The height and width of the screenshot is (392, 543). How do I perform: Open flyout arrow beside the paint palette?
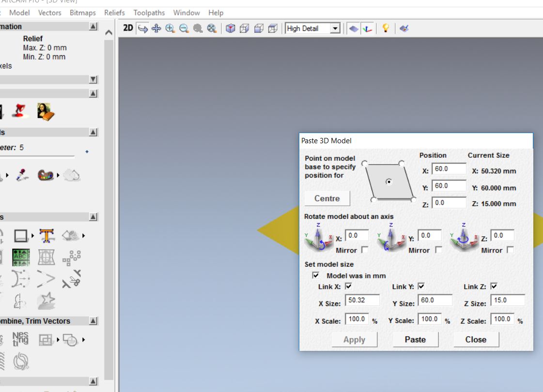tap(58, 175)
